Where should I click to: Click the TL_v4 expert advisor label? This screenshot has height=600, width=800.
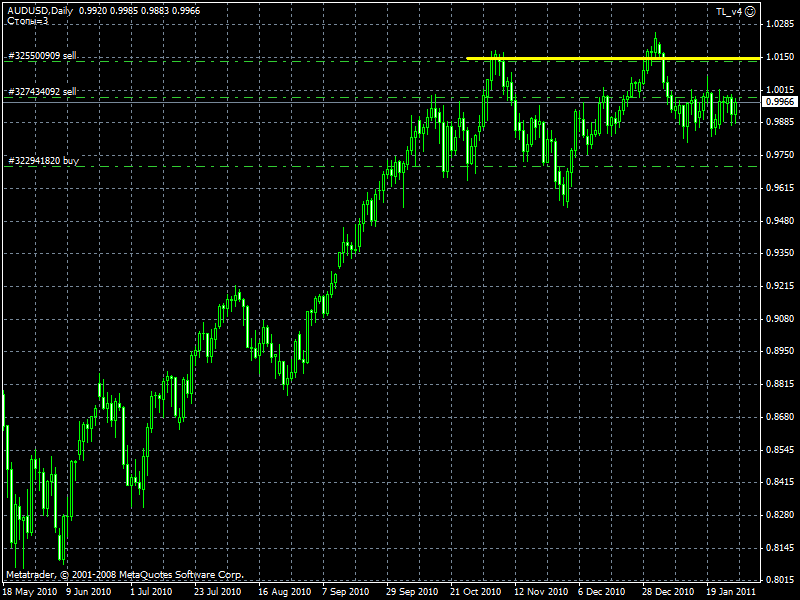click(728, 11)
